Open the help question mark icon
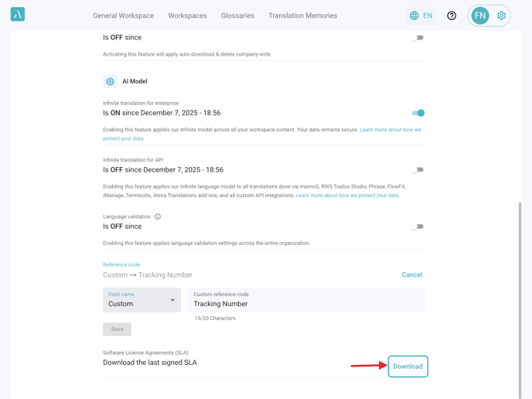This screenshot has width=532, height=399. [452, 15]
